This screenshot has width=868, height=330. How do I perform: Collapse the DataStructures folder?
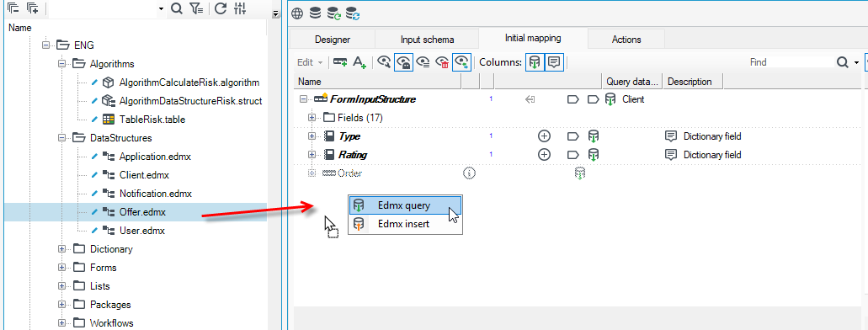click(62, 138)
